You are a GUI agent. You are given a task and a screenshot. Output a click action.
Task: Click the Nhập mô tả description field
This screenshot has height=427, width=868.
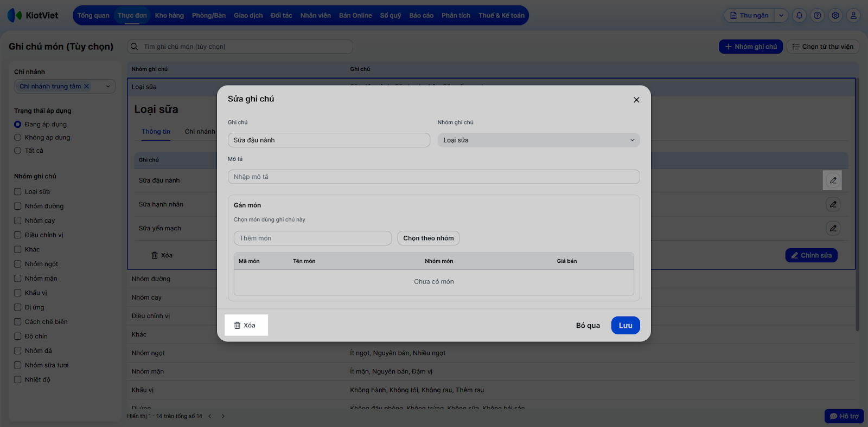[x=433, y=177]
